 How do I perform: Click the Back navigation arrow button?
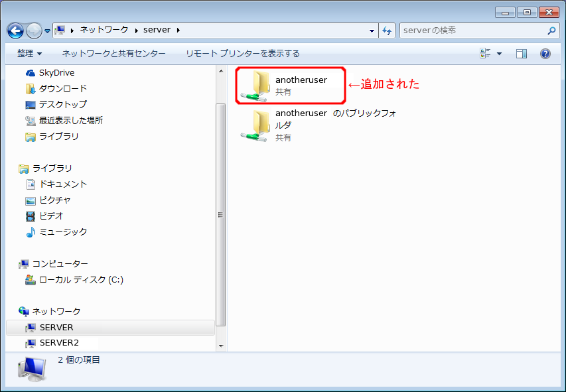pyautogui.click(x=15, y=31)
